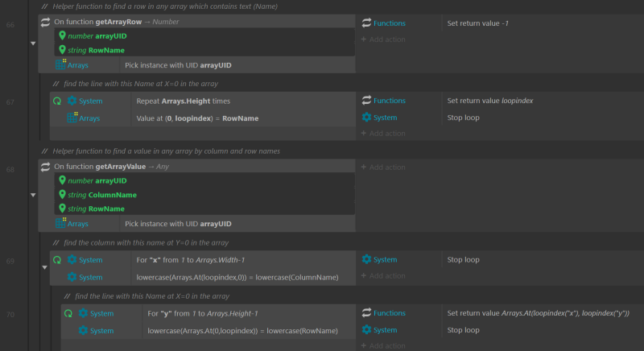Click parameter pin icon for string ColumnName
Screen dimensions: 644x351
[62, 194]
